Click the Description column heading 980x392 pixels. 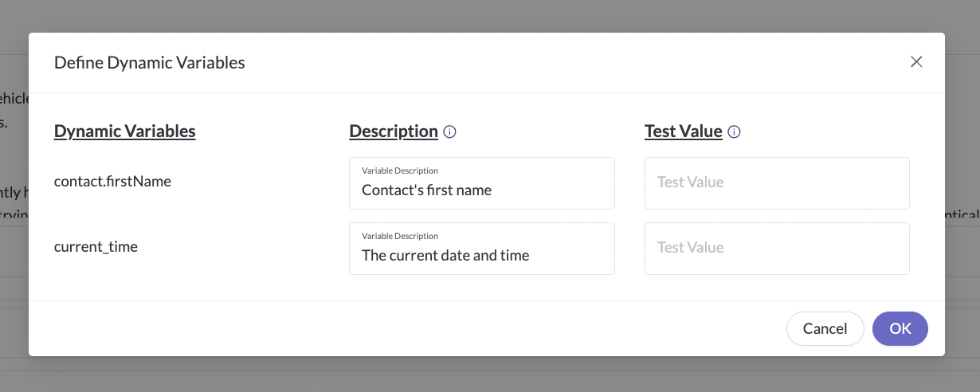[x=394, y=131]
